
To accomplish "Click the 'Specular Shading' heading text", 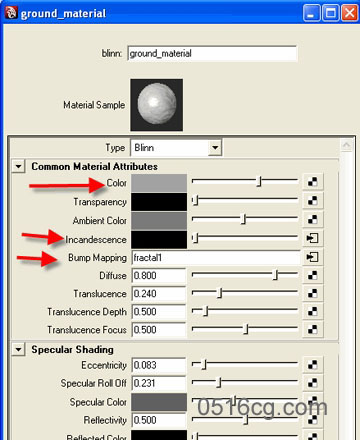I will click(x=72, y=349).
